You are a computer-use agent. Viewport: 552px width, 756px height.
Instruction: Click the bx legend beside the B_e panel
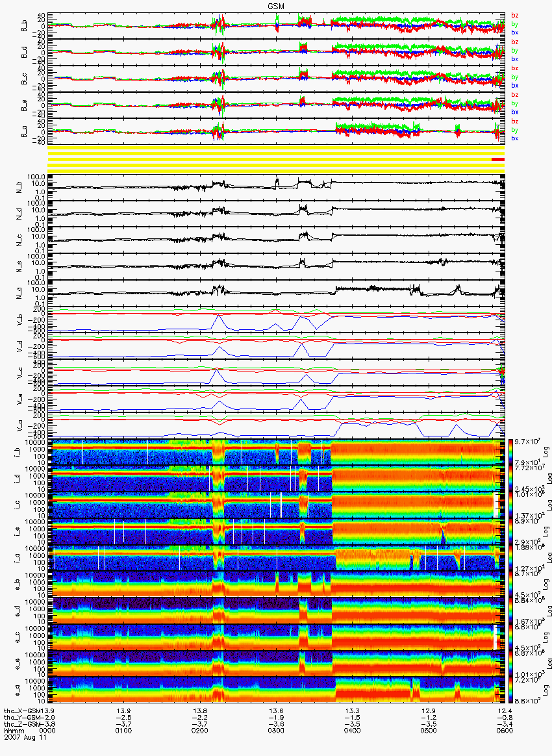click(515, 112)
